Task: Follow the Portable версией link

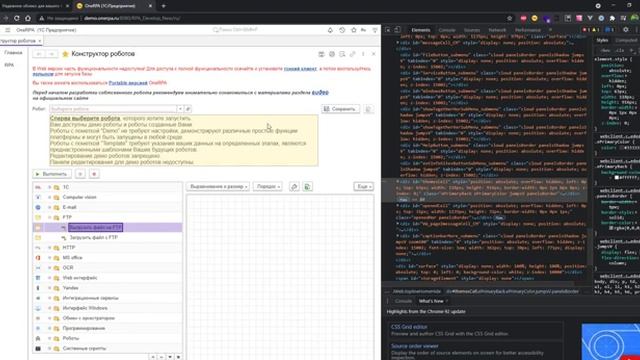Action: 128,83
